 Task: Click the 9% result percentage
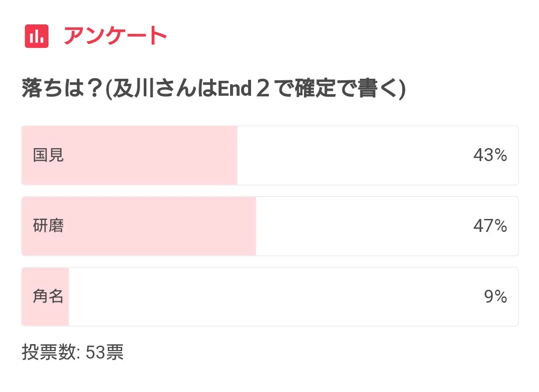495,297
